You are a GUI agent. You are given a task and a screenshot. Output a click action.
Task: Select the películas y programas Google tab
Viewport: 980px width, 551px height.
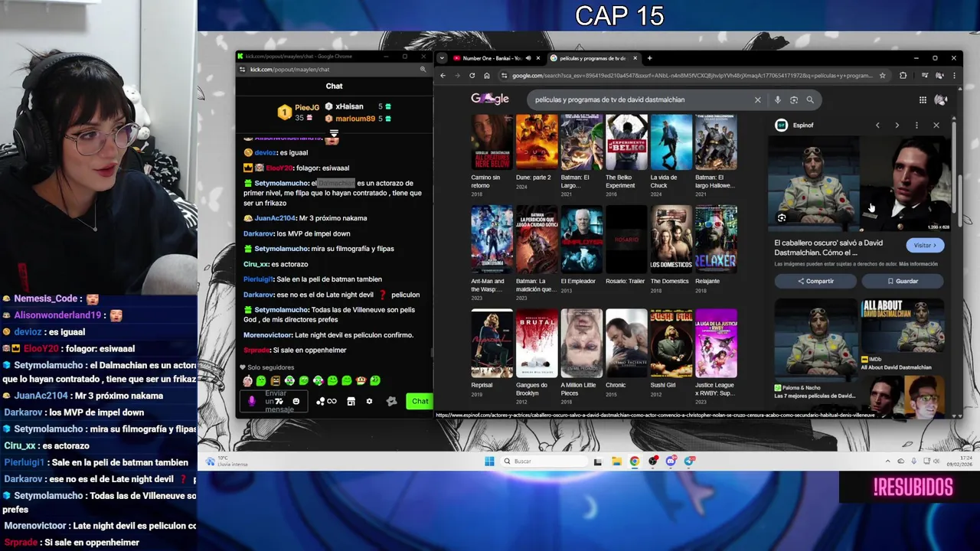click(593, 58)
